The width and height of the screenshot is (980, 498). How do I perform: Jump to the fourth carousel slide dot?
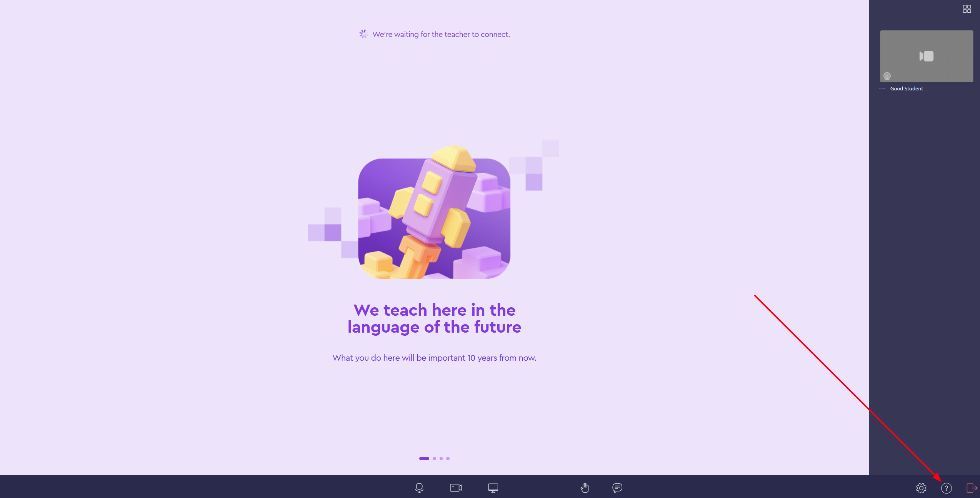(x=448, y=458)
